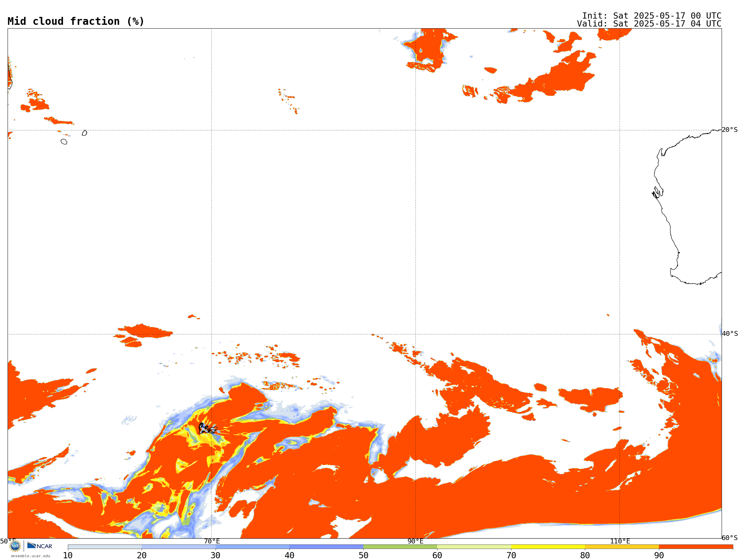Click the 'Valid: Sat 2025-05-17 04 UTC' text
744x560 pixels.
tap(649, 24)
